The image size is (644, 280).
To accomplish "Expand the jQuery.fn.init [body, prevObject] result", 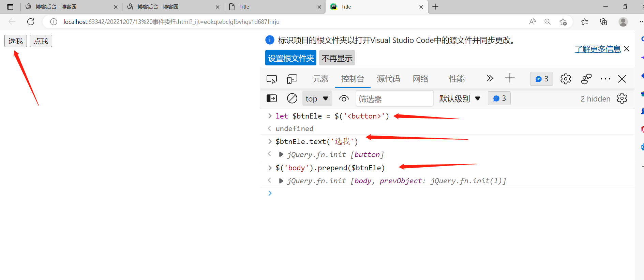I will 281,181.
